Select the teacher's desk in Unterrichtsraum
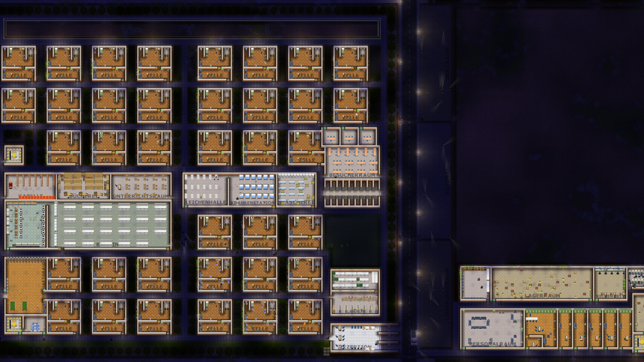 coord(119,187)
